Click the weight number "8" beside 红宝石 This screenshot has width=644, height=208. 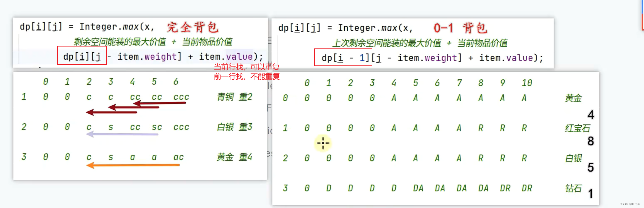(x=591, y=141)
